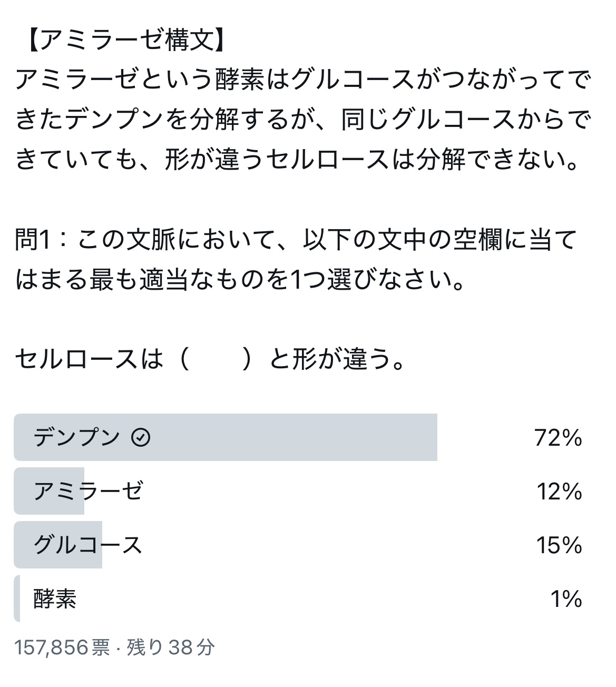616x687 pixels.
Task: Click the 15% result percentage
Action: point(559,545)
